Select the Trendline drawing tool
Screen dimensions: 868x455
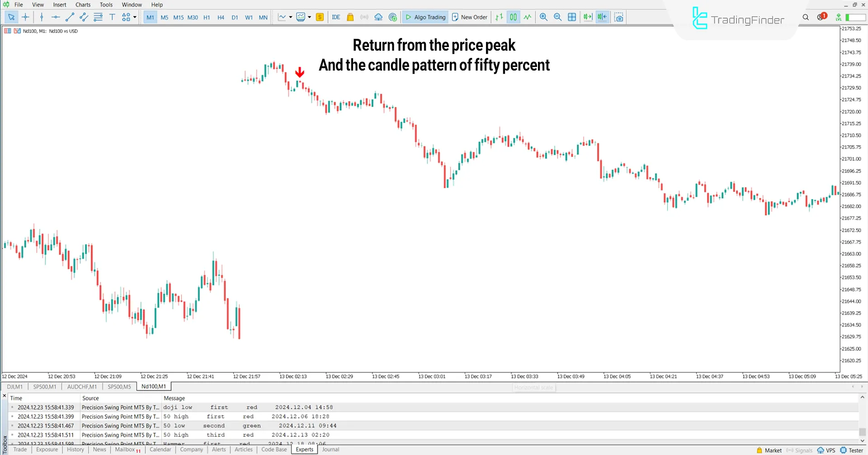pos(70,17)
